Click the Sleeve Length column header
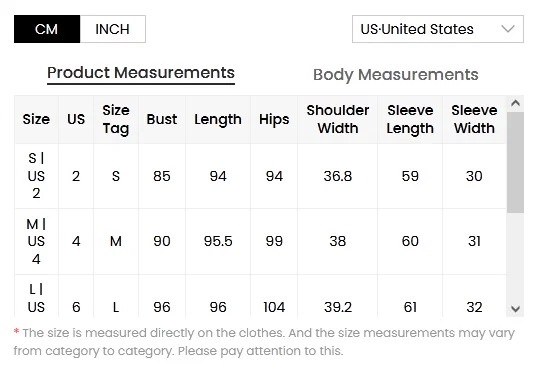 tap(410, 119)
